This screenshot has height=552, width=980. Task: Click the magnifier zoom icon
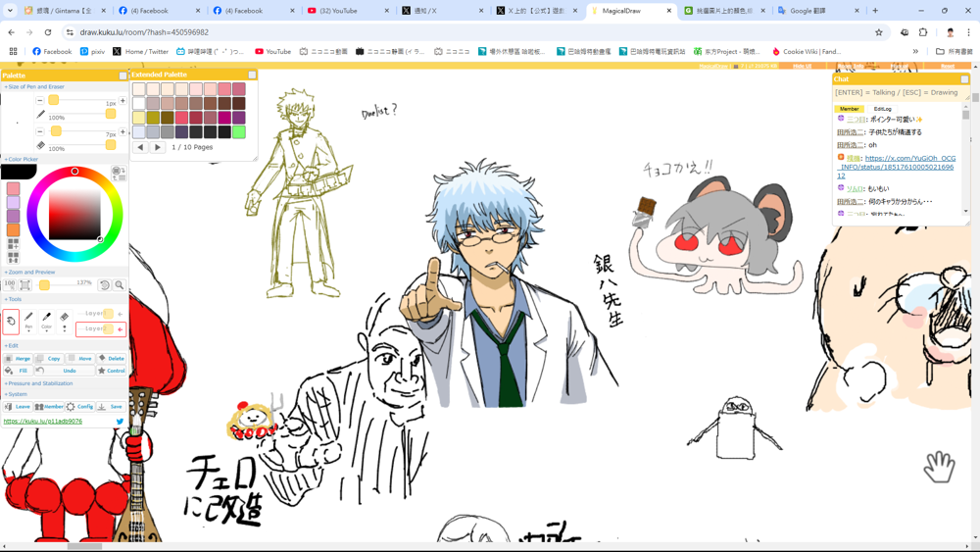pos(119,284)
